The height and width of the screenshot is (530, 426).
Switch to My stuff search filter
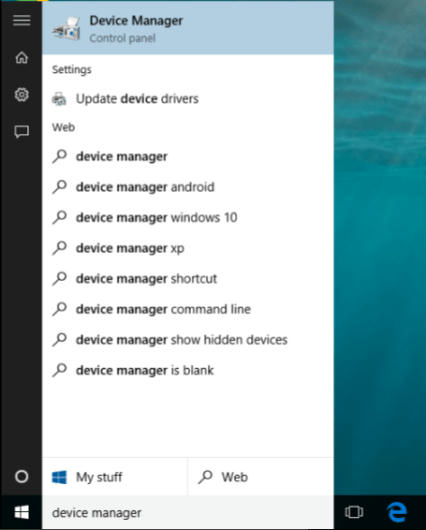point(115,477)
